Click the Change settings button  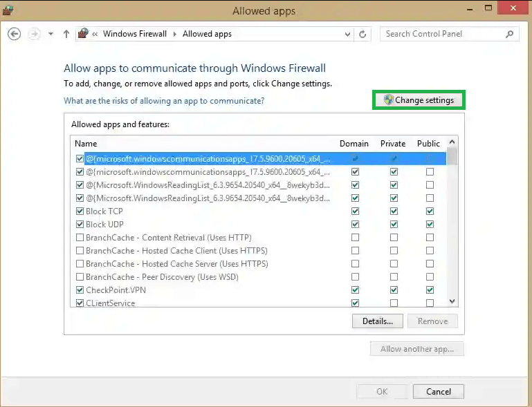tap(419, 100)
